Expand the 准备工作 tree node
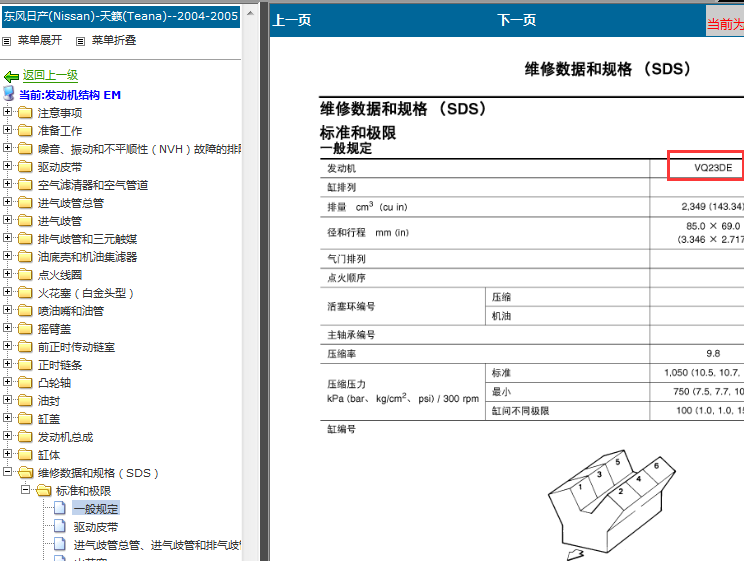 (8, 129)
